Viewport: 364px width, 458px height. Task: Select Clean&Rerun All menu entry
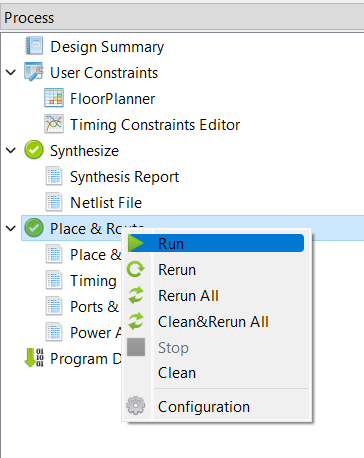(216, 321)
